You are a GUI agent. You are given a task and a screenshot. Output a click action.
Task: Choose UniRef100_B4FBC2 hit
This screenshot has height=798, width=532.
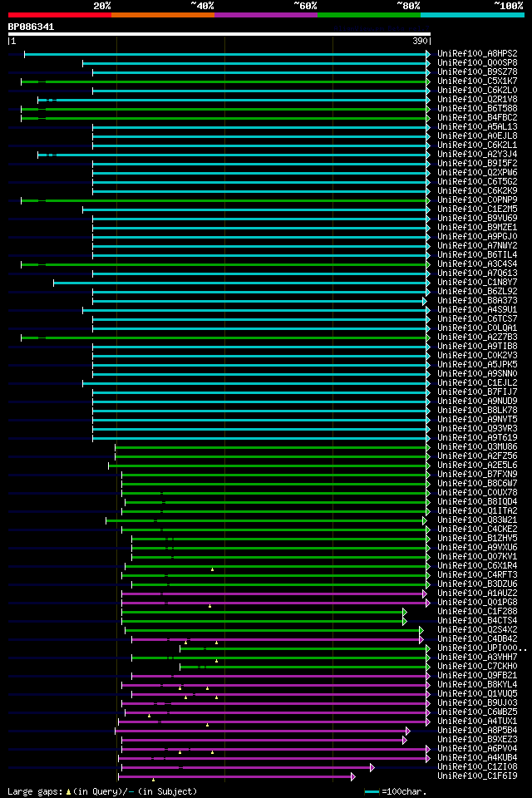[x=477, y=117]
